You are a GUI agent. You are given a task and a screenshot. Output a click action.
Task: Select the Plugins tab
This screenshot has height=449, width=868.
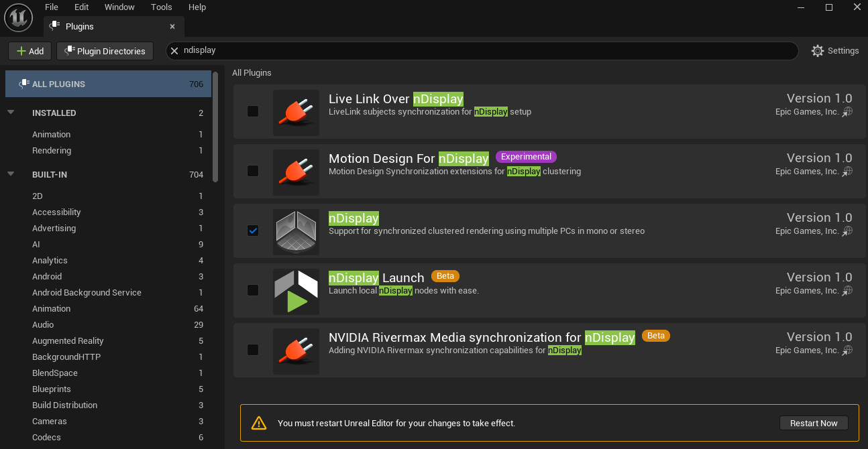click(x=113, y=26)
